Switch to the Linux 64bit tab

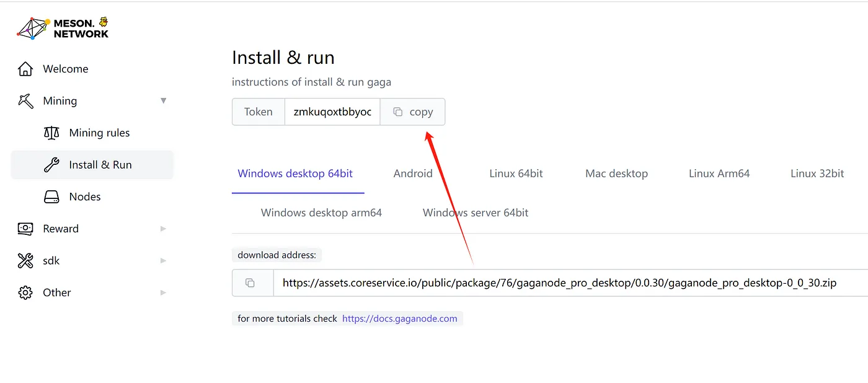(x=516, y=174)
